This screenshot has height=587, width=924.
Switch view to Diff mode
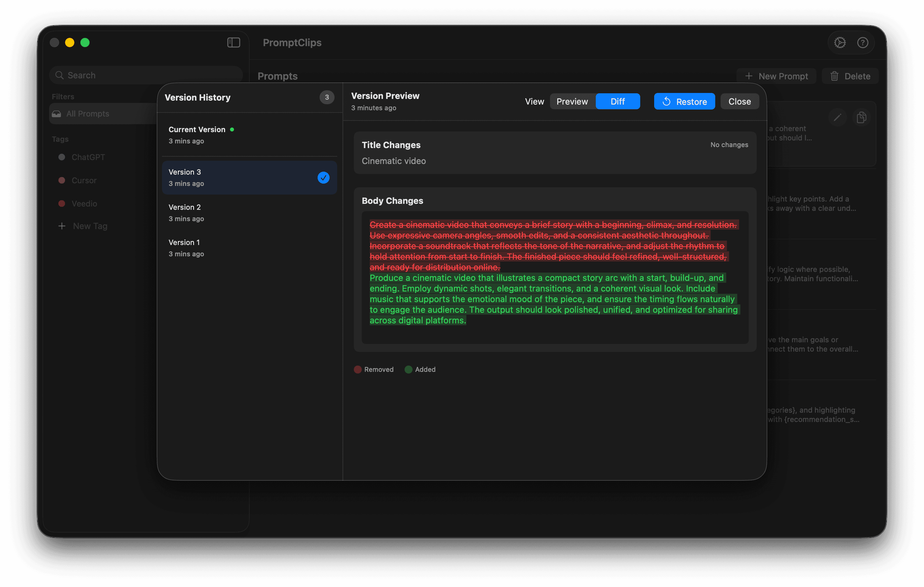617,101
